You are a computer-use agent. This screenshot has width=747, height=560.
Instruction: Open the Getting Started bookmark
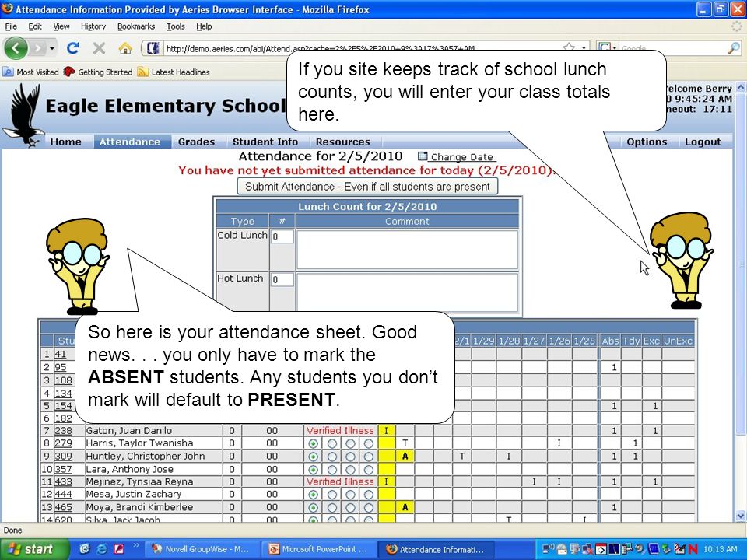(98, 72)
